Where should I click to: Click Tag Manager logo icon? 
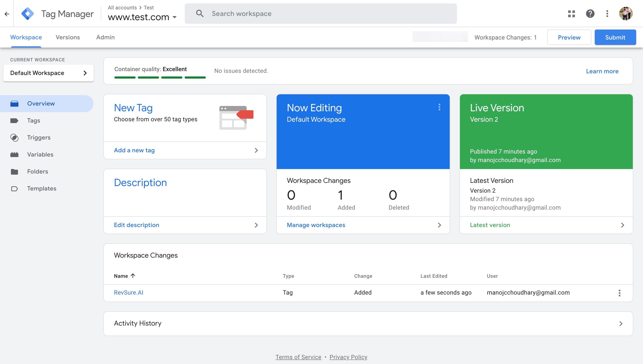coord(27,14)
